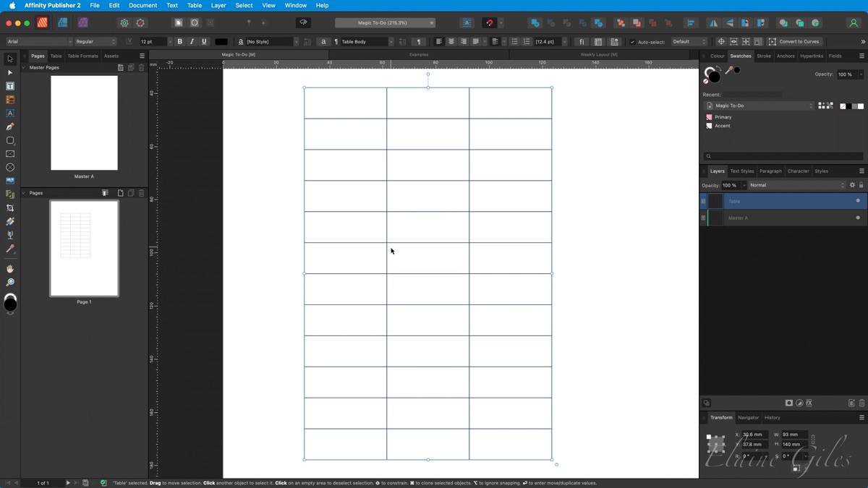Switch to the Text Styles tab
Screen dimensions: 868x488
click(741, 171)
